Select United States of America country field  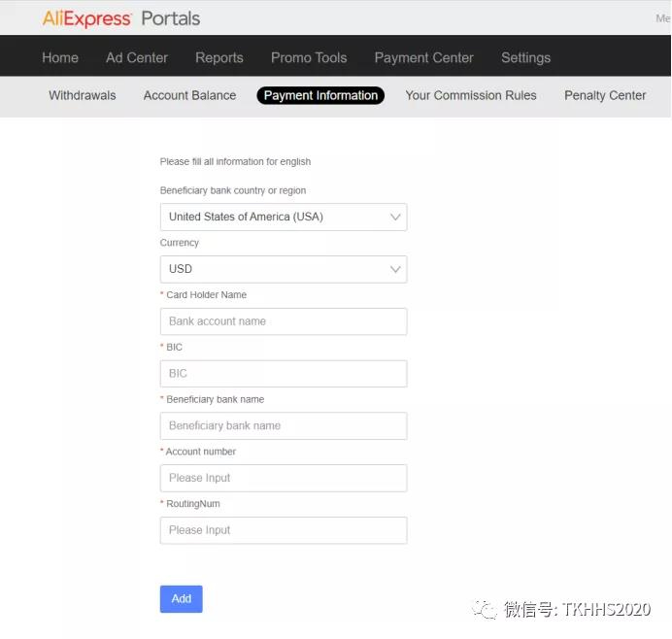click(x=284, y=217)
